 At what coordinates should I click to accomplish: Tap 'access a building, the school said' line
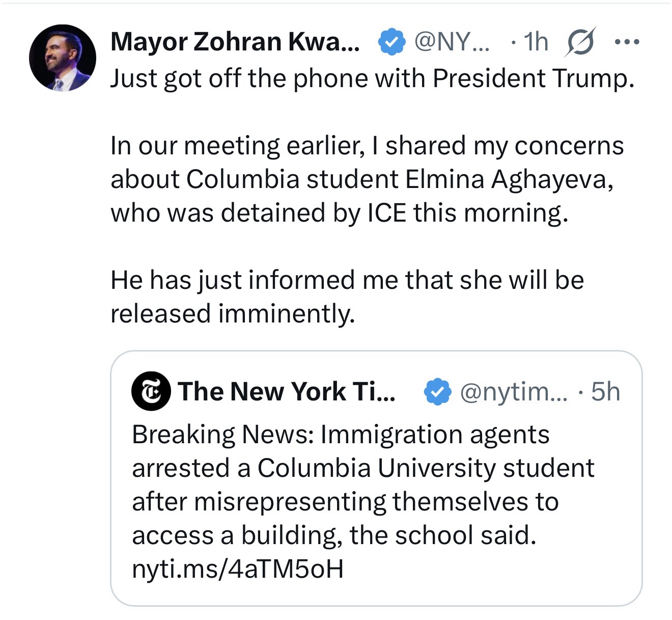point(334,535)
